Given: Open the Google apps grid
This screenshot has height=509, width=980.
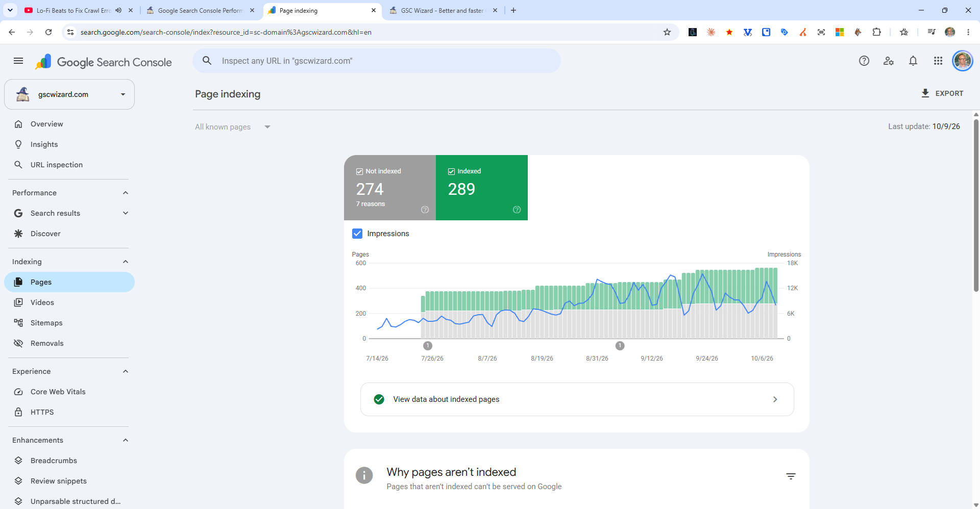Looking at the screenshot, I should tap(938, 61).
